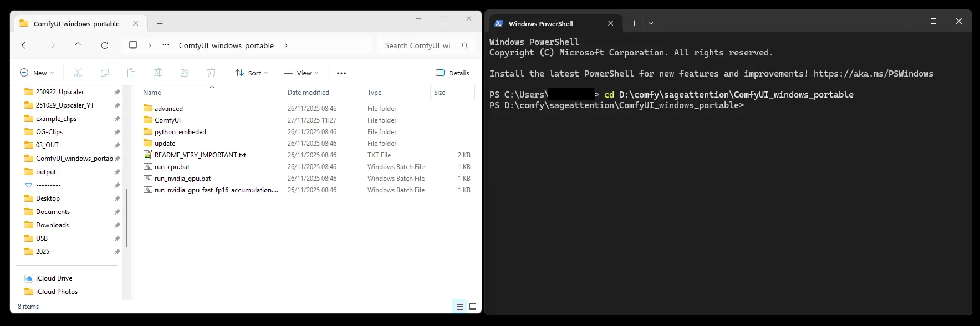The height and width of the screenshot is (326, 980).
Task: Click the Share icon in toolbar
Action: coord(185,73)
